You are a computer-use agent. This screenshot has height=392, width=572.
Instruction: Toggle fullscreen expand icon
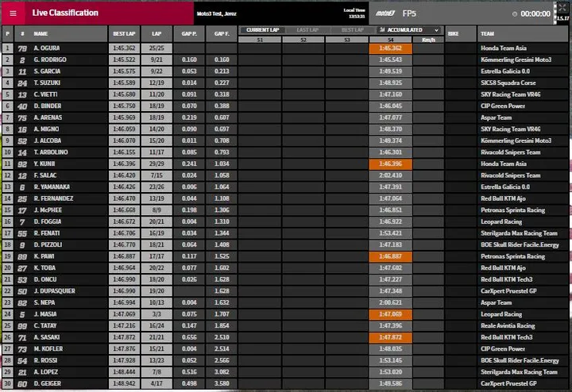562,7
